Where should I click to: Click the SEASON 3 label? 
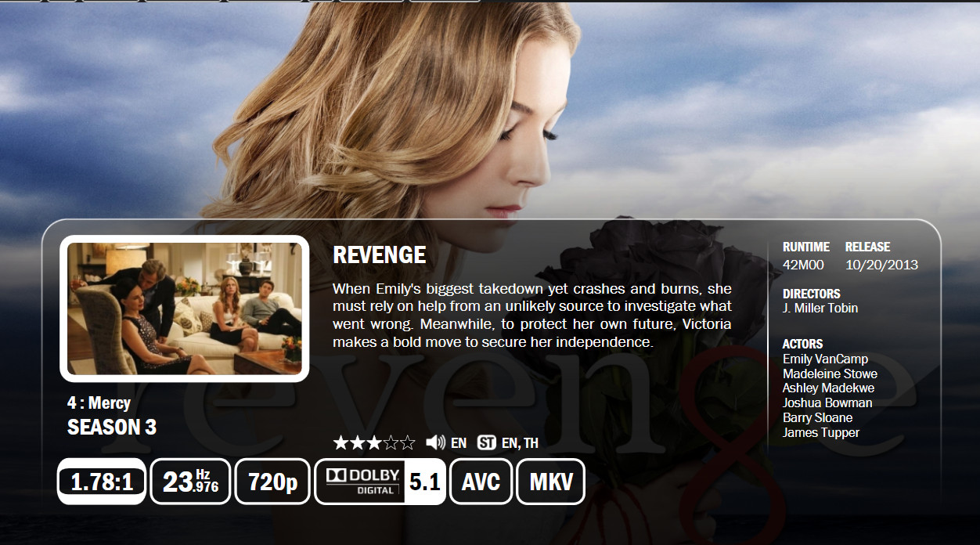(112, 428)
